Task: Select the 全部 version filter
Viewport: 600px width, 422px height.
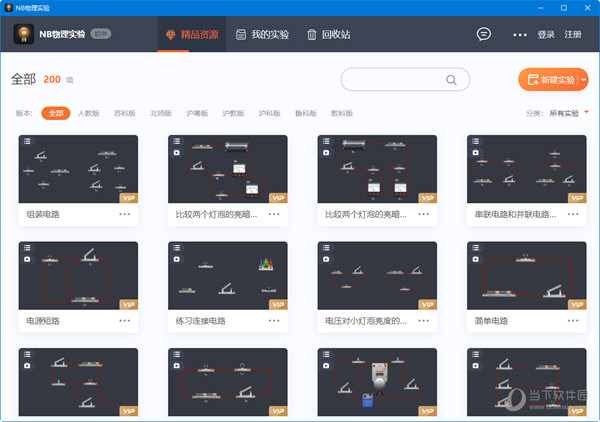Action: pyautogui.click(x=56, y=113)
